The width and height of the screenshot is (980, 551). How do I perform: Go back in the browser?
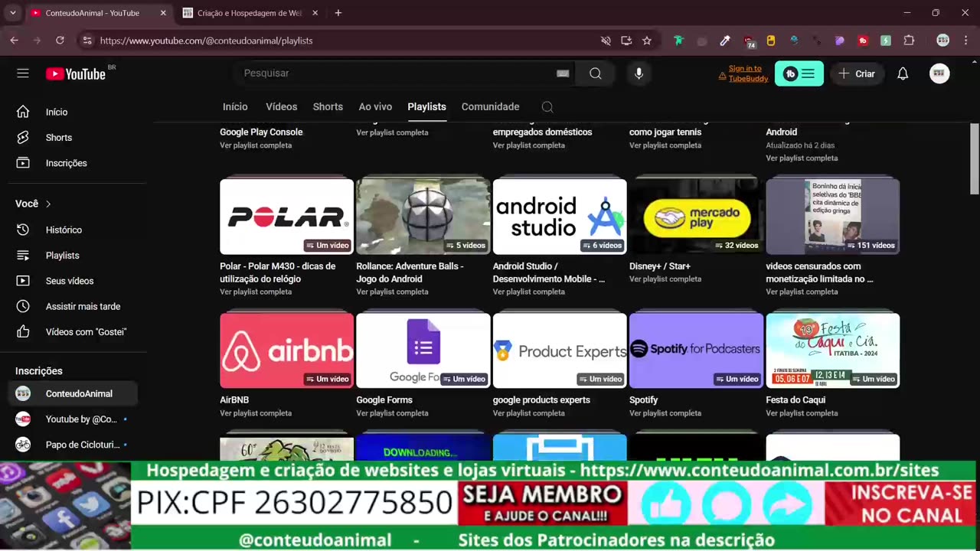click(14, 41)
